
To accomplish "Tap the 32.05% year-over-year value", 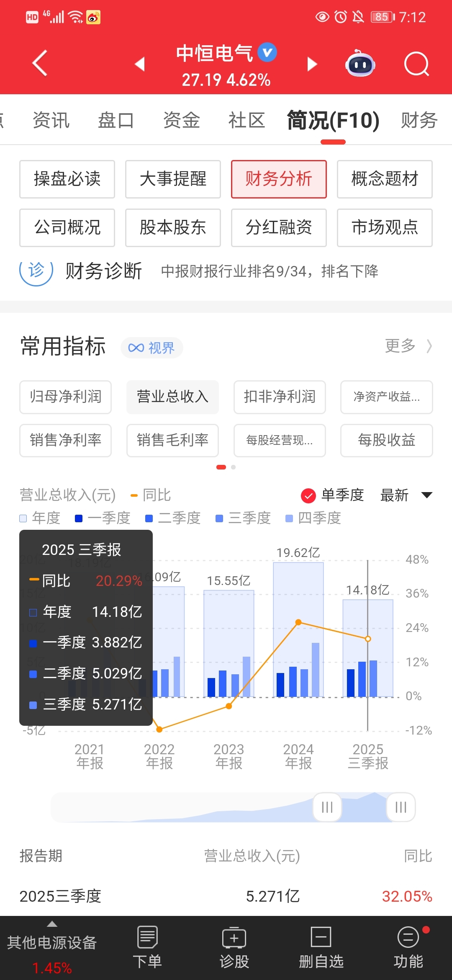I will [x=407, y=896].
